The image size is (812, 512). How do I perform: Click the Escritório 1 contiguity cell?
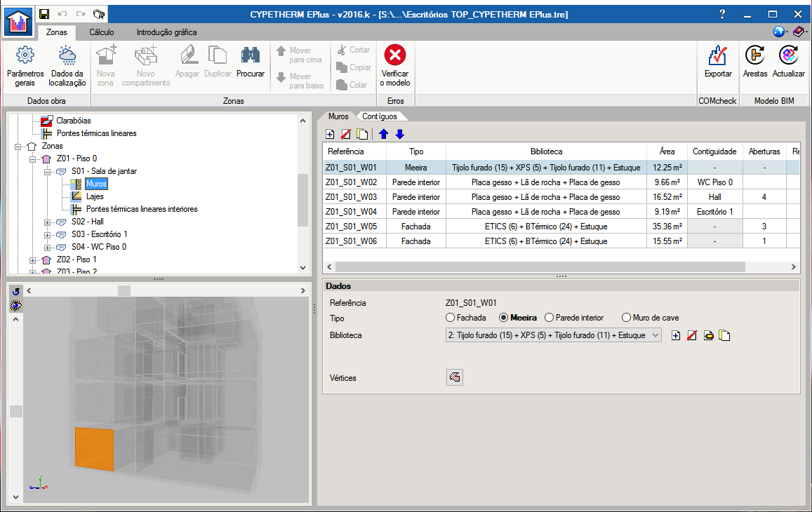click(x=715, y=212)
